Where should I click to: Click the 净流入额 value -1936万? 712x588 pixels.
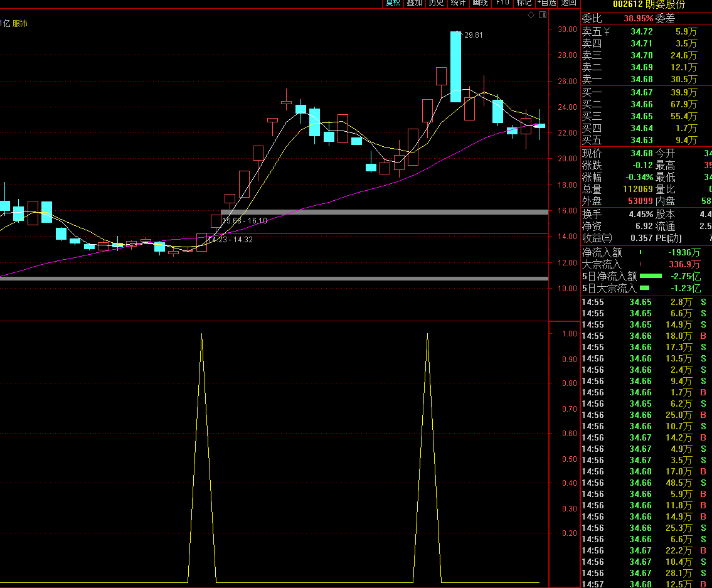pos(684,253)
